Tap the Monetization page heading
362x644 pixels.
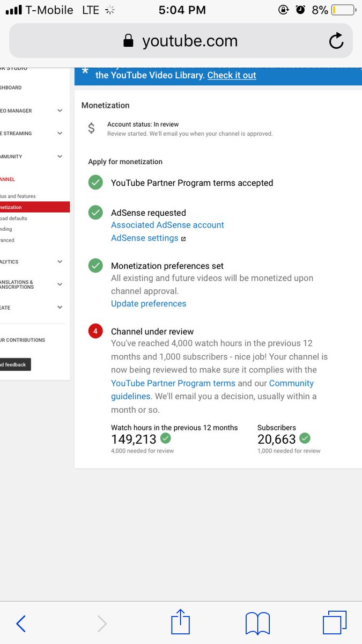pos(105,105)
